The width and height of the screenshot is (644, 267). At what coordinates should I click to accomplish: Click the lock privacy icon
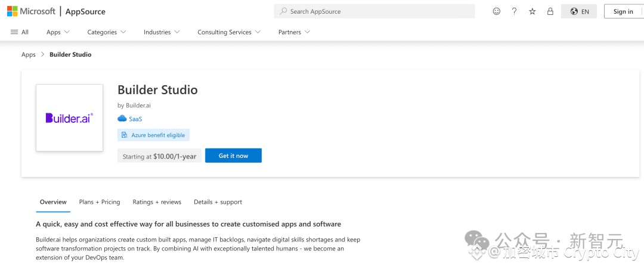[x=550, y=11]
